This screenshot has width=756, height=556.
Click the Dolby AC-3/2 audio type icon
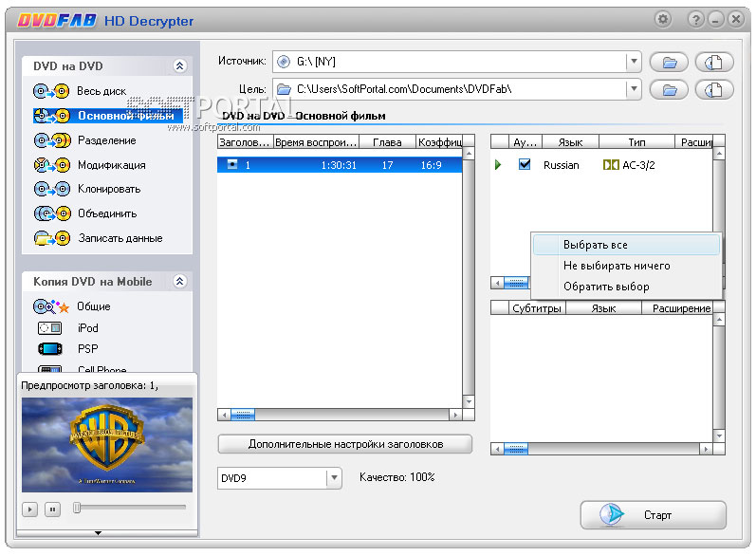[611, 165]
